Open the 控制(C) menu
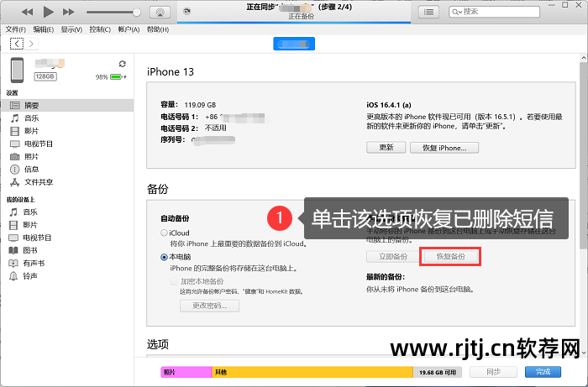Viewport: 588px width, 387px height. [x=100, y=29]
